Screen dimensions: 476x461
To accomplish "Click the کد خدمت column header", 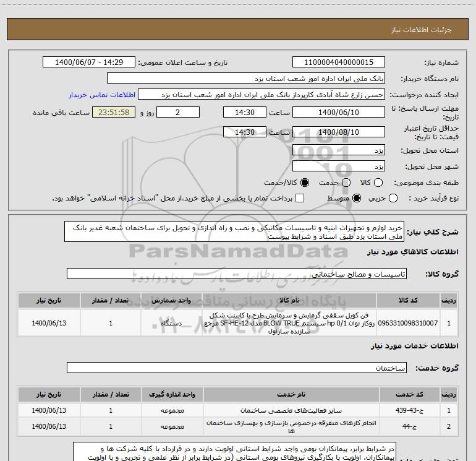I will [409, 394].
